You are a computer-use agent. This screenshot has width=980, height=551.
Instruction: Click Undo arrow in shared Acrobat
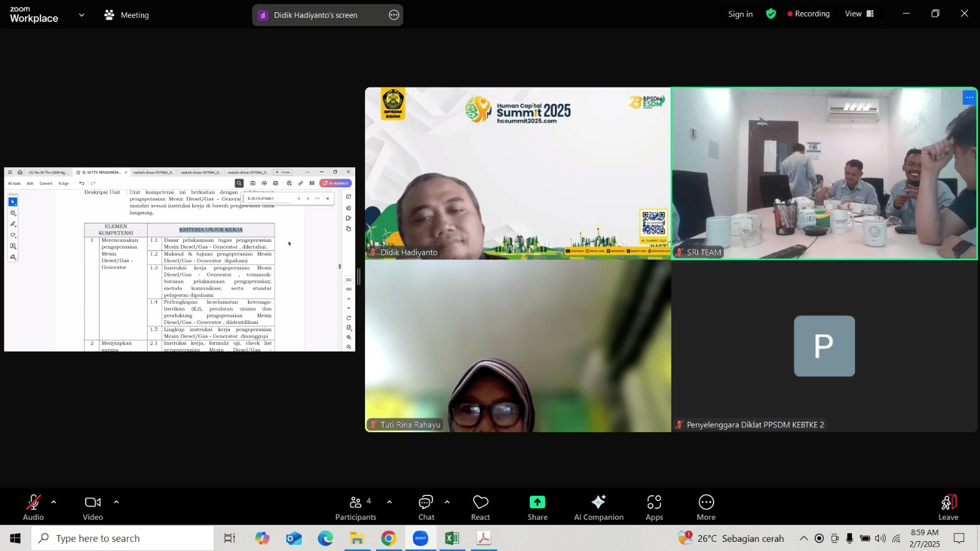pos(81,183)
